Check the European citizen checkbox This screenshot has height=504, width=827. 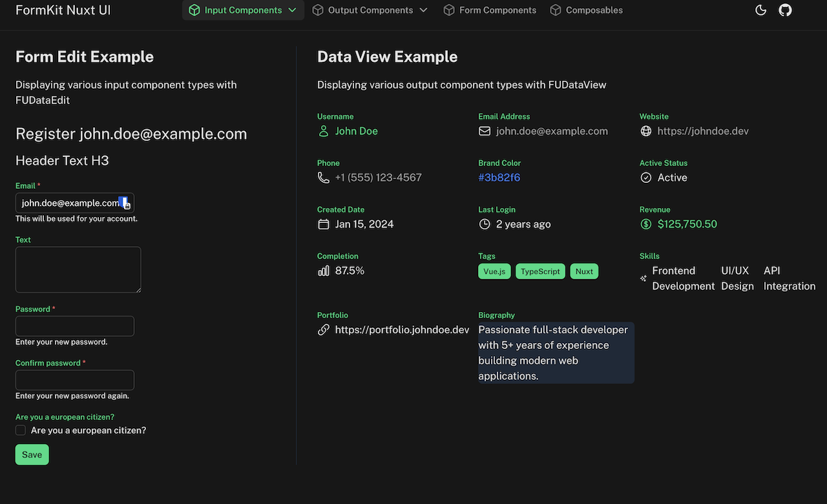point(21,430)
